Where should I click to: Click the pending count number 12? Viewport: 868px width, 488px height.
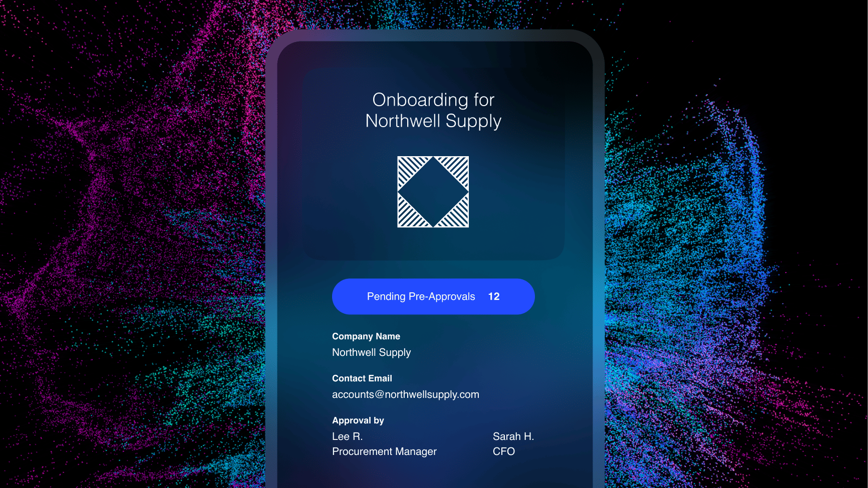tap(494, 296)
